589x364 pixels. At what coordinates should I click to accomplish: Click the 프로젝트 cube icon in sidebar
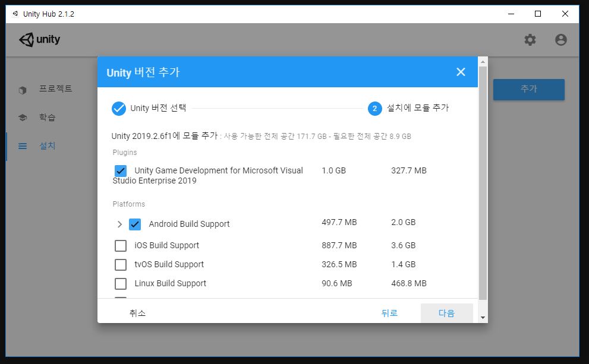23,90
